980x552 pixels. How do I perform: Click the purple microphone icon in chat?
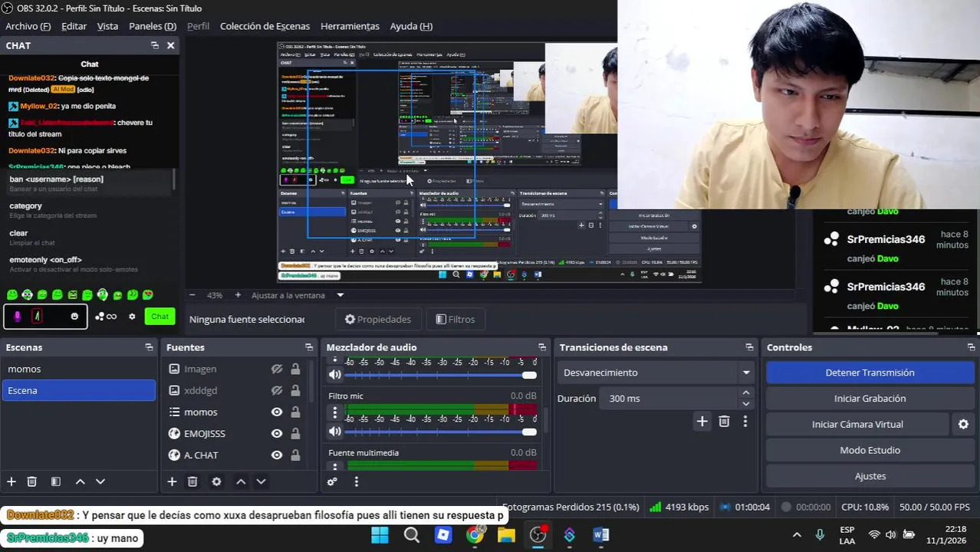click(17, 316)
